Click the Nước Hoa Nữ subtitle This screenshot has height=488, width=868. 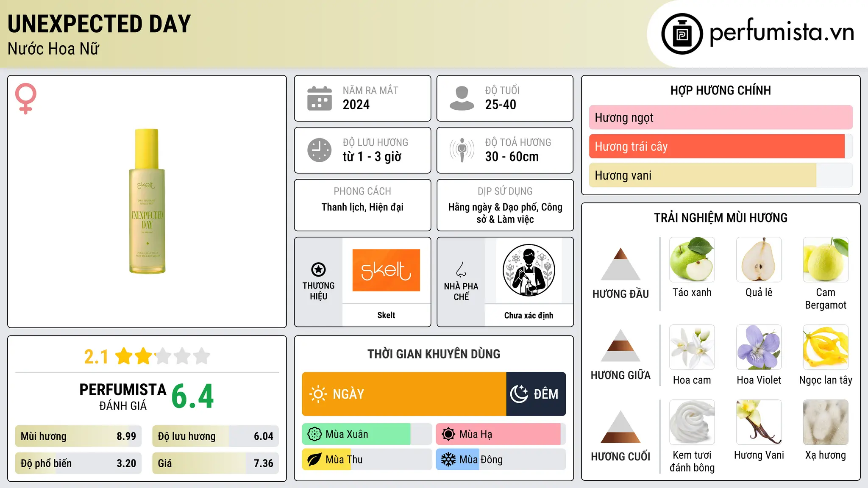(x=53, y=49)
